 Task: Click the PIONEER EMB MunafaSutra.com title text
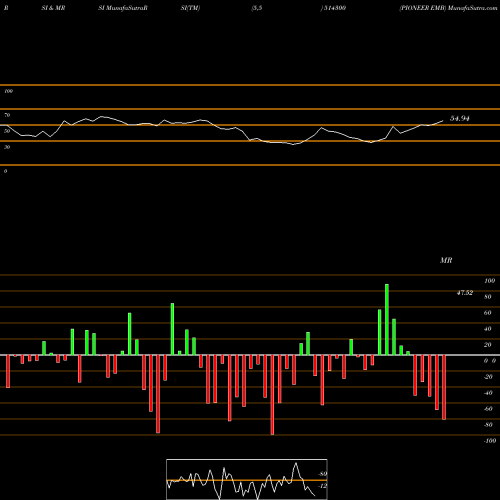pyautogui.click(x=448, y=8)
